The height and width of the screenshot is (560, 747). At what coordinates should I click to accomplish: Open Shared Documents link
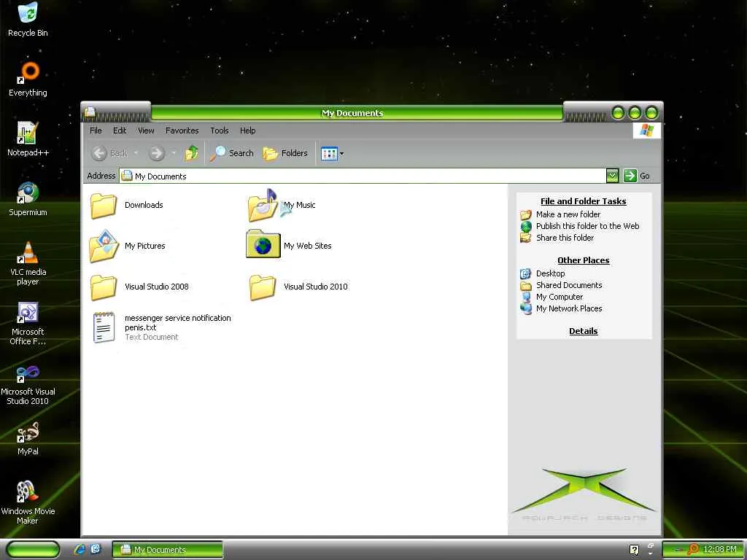561,285
